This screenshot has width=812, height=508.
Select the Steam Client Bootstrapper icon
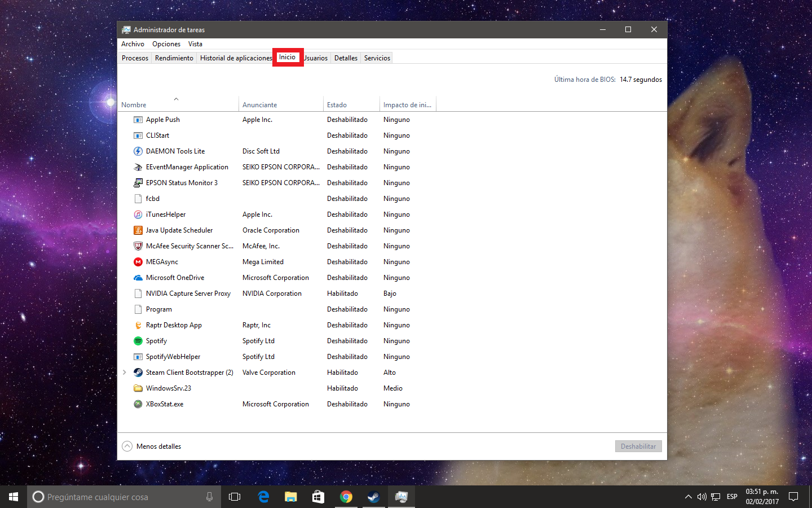tap(138, 373)
